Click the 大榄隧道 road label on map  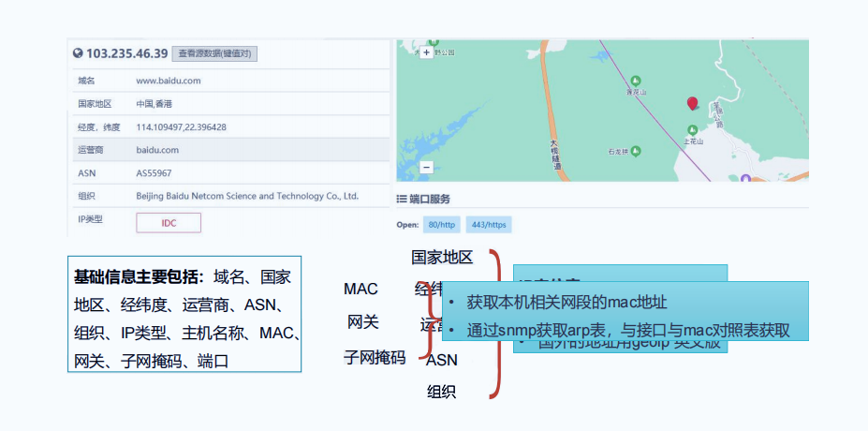(555, 156)
